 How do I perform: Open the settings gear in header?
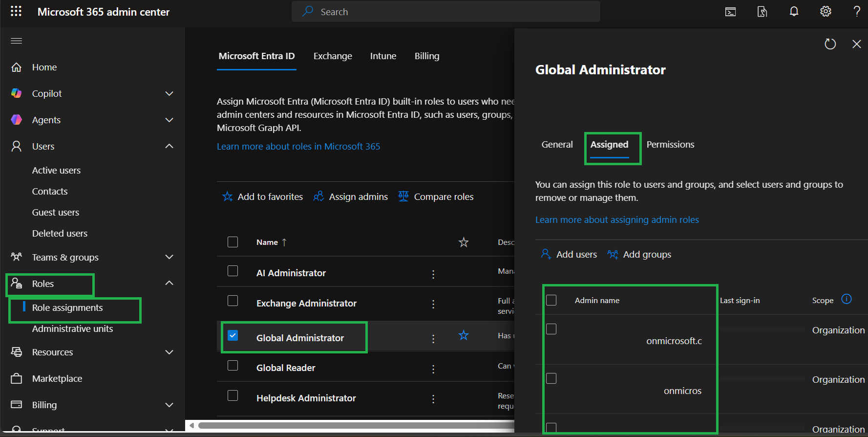point(826,12)
